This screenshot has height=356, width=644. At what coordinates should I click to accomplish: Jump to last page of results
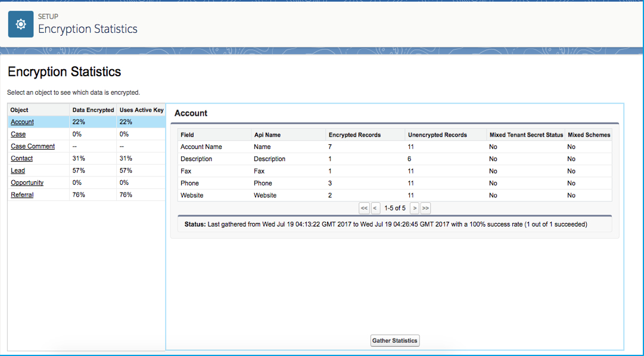coord(425,208)
